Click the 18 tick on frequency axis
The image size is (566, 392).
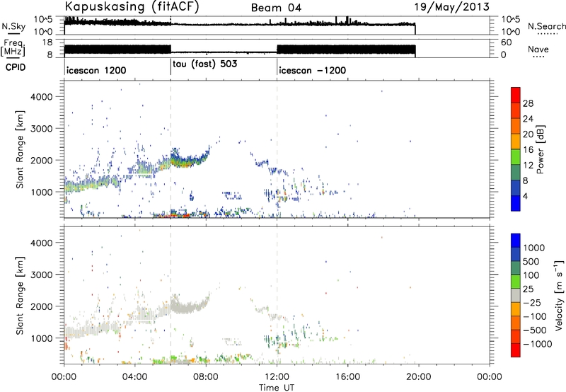pos(47,42)
